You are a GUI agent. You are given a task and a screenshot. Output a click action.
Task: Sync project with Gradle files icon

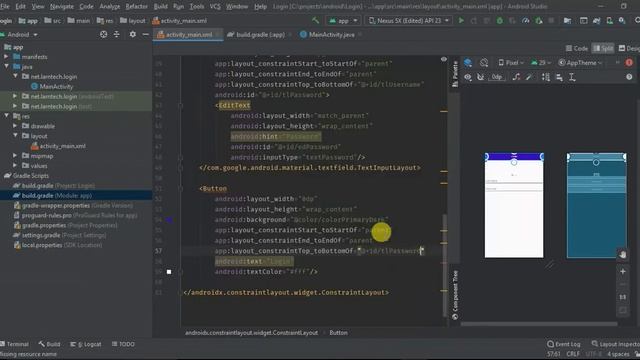596,20
